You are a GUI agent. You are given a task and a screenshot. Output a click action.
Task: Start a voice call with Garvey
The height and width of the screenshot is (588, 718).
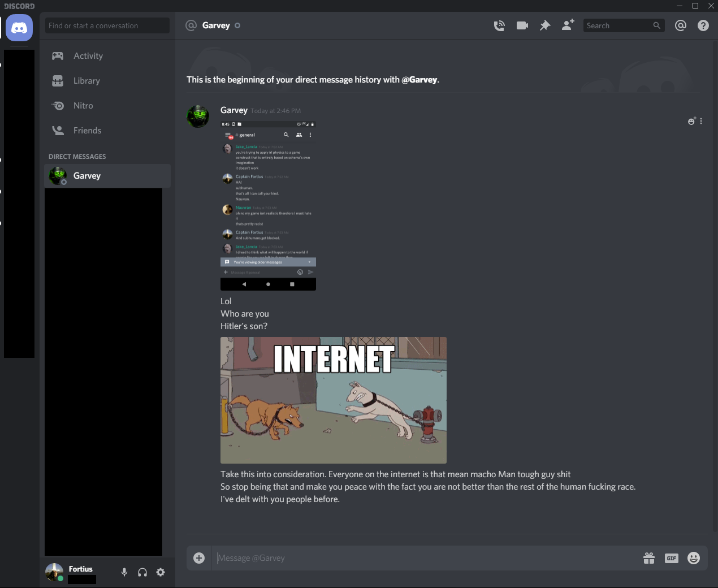[x=499, y=25]
